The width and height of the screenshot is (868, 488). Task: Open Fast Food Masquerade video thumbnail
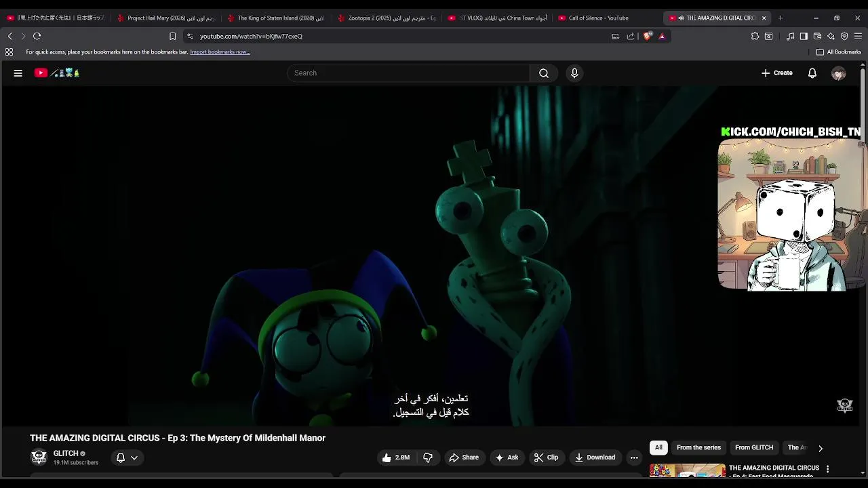tap(687, 470)
